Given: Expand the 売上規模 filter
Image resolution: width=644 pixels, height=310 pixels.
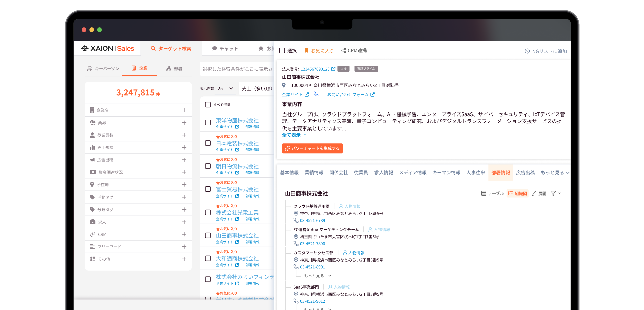Looking at the screenshot, I should point(184,147).
